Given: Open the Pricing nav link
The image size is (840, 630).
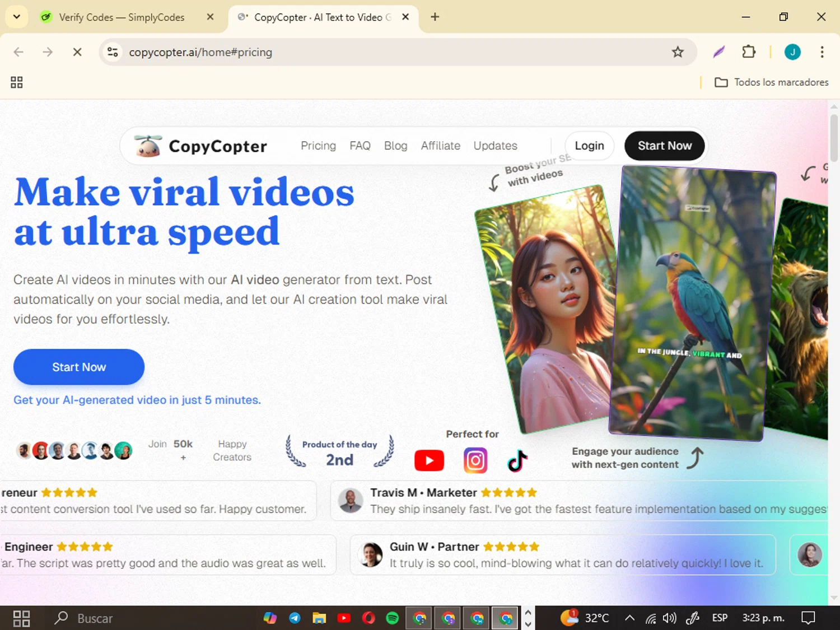Looking at the screenshot, I should (x=318, y=146).
